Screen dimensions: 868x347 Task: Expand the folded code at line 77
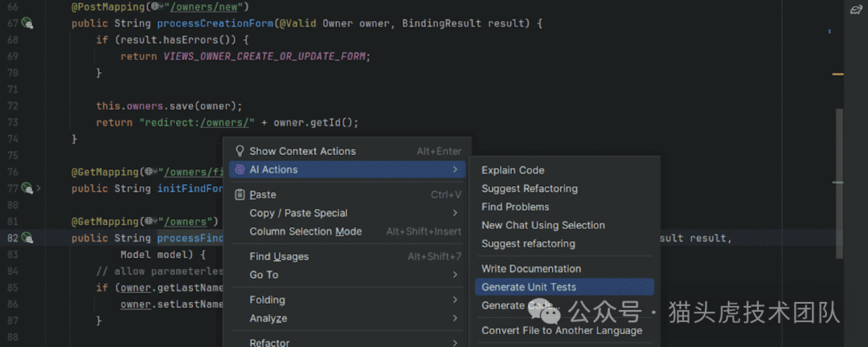click(39, 189)
